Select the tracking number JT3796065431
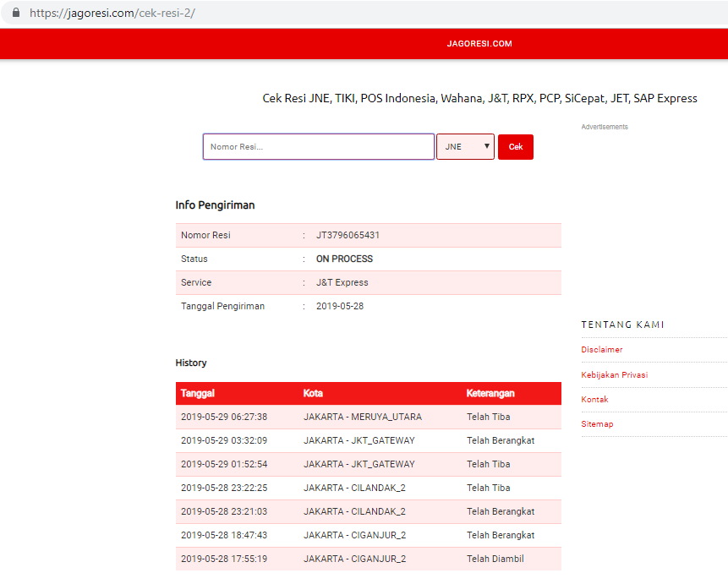This screenshot has width=728, height=584. (x=348, y=235)
